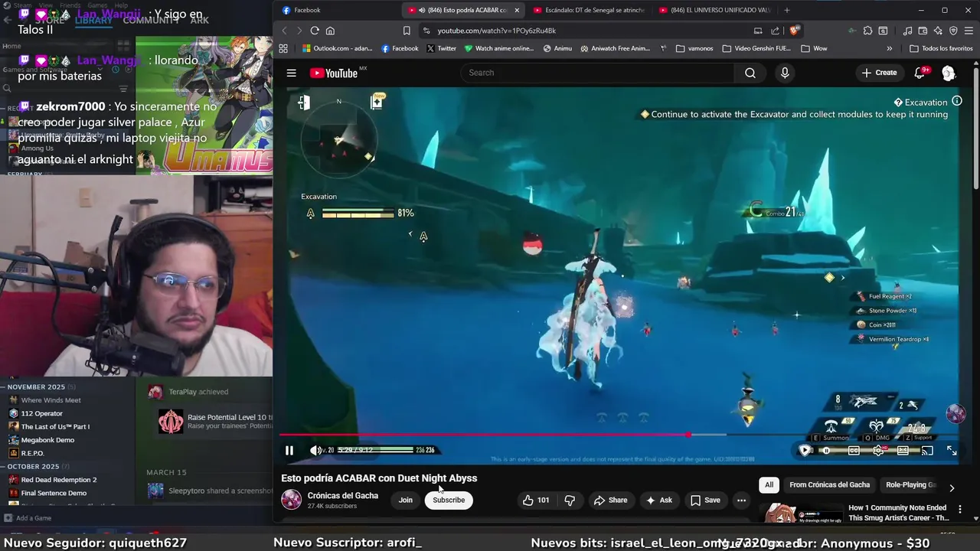Like the video with thumbs up
980x551 pixels.
point(536,500)
